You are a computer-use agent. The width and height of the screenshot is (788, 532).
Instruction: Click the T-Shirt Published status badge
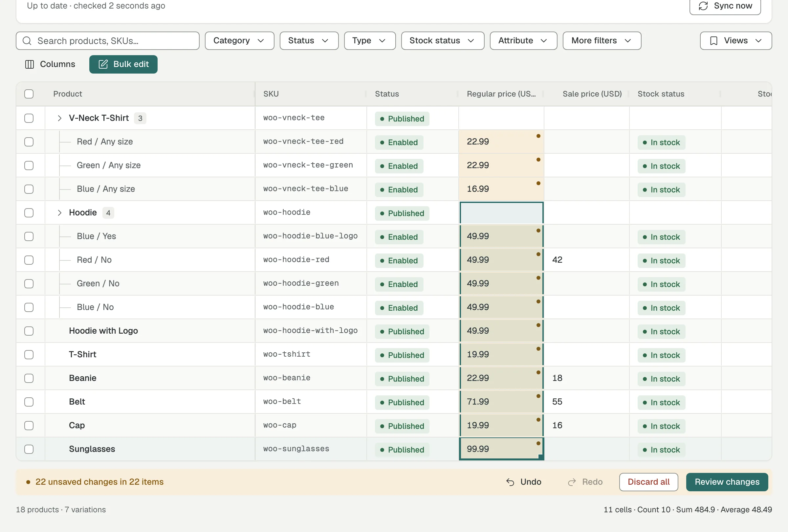(x=402, y=355)
